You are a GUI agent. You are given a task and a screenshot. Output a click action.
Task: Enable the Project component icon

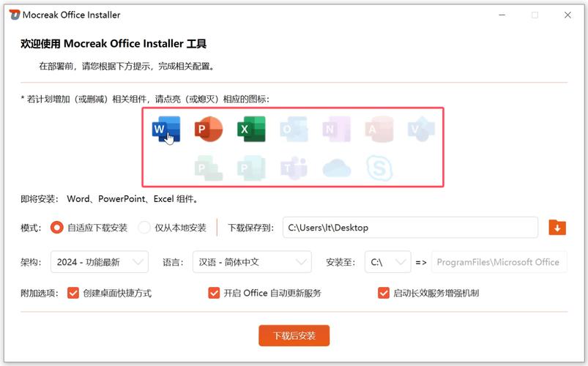tap(209, 168)
